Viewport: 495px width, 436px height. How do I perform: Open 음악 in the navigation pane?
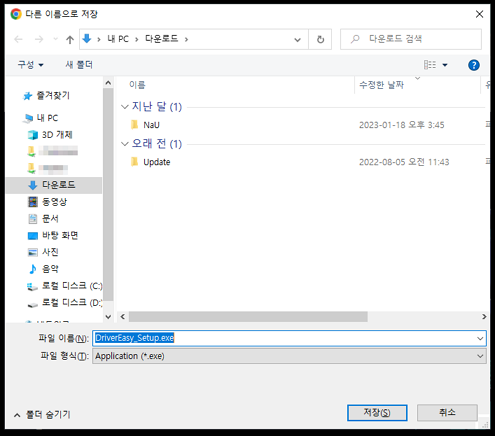click(43, 269)
